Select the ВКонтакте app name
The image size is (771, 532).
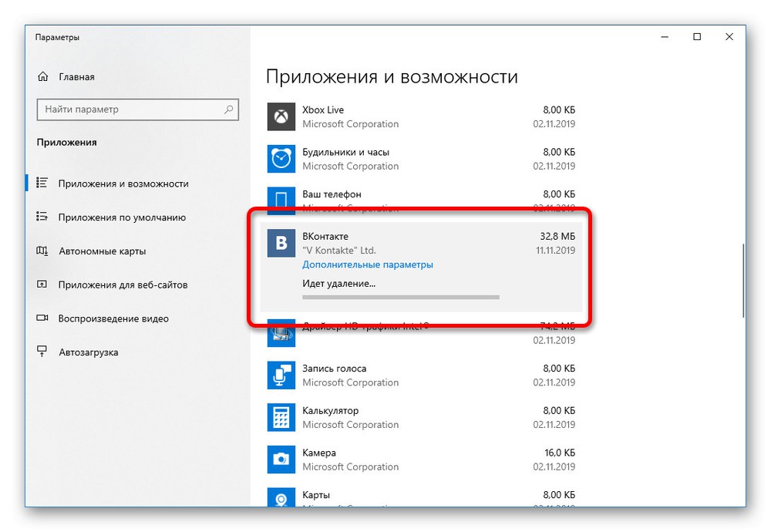(325, 236)
